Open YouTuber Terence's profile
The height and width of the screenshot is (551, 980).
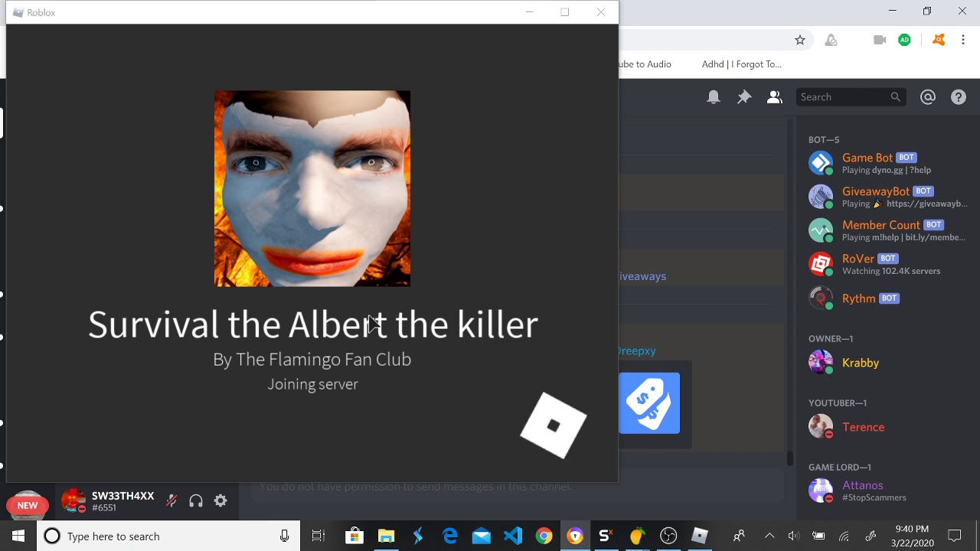click(888, 426)
